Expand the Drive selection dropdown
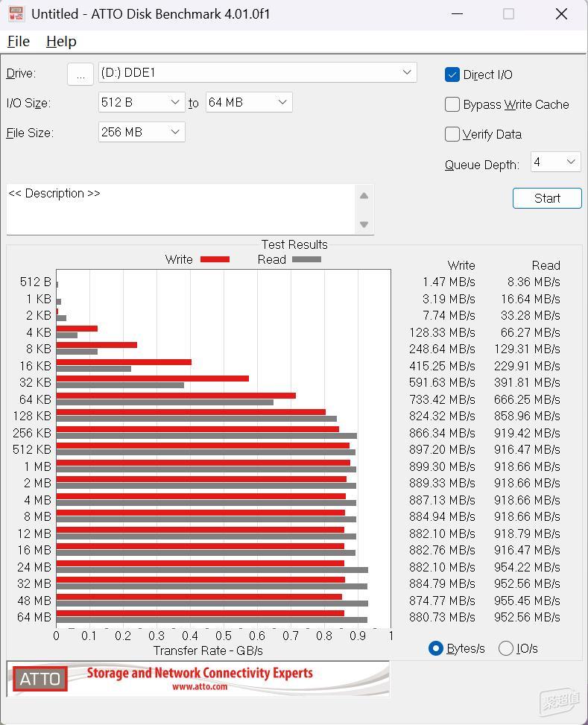Image resolution: width=588 pixels, height=725 pixels. [x=258, y=72]
